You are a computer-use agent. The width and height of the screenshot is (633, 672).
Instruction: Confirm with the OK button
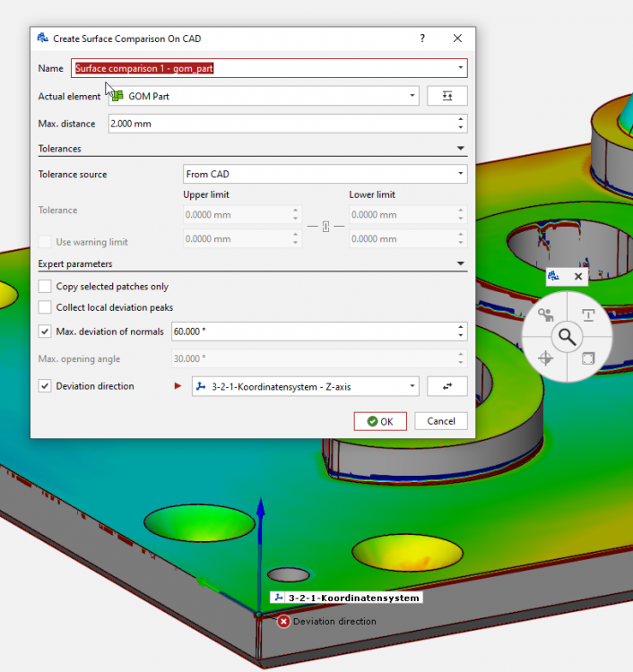(x=380, y=421)
